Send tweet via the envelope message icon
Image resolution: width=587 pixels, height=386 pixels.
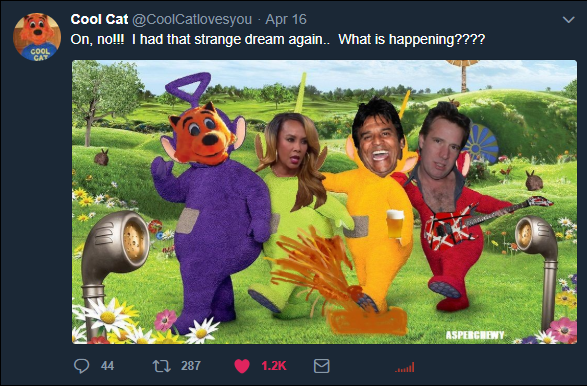tap(322, 366)
